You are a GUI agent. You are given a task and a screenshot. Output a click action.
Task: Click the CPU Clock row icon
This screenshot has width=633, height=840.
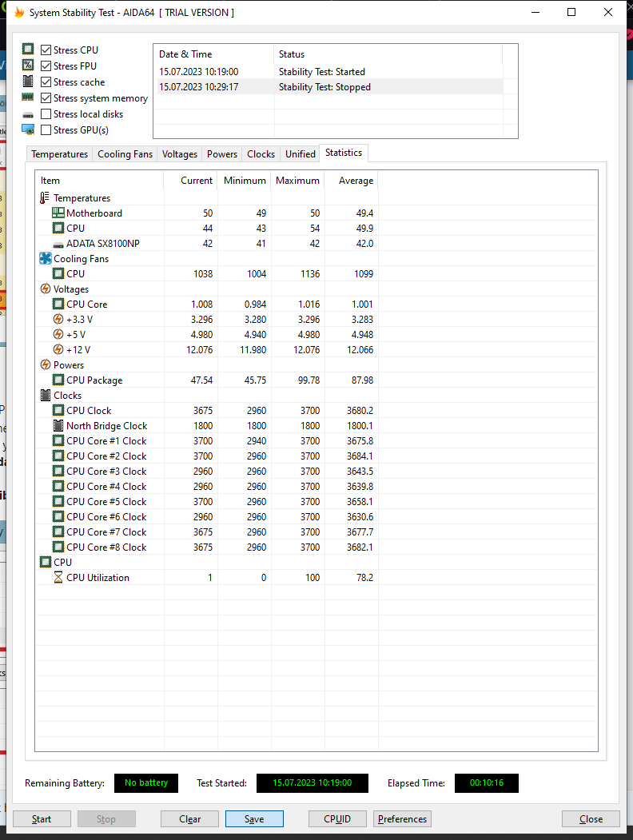click(58, 410)
